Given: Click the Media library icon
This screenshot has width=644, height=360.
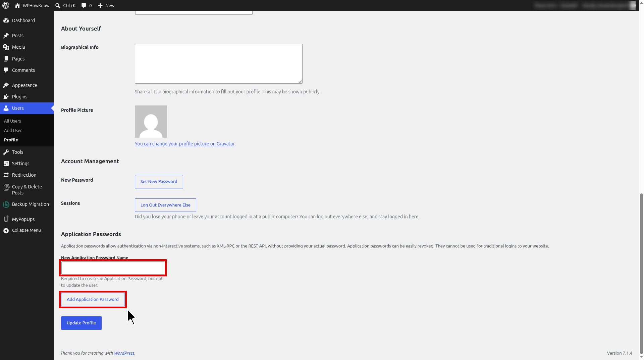Looking at the screenshot, I should click(x=6, y=47).
